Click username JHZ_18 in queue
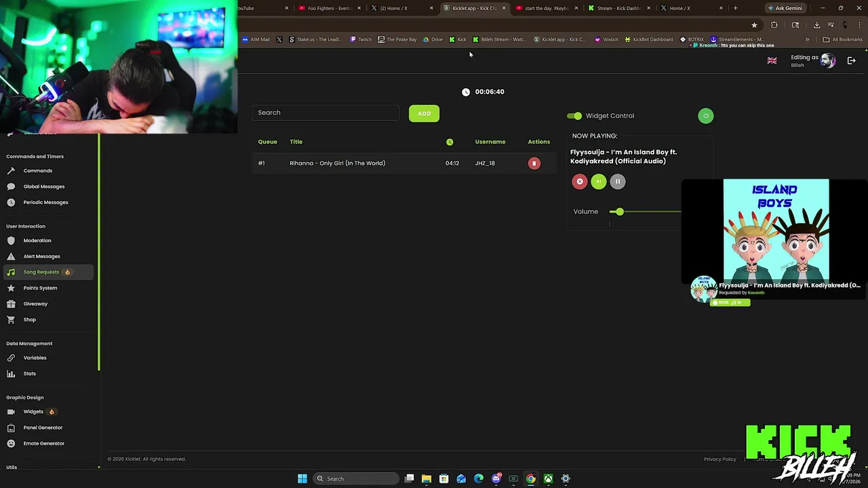The image size is (868, 488). [x=485, y=163]
